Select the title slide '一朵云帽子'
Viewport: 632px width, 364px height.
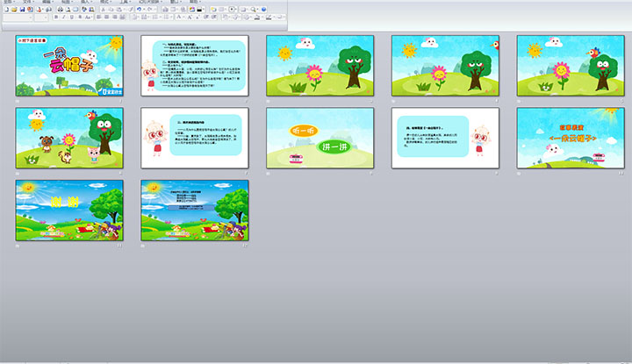tap(69, 66)
